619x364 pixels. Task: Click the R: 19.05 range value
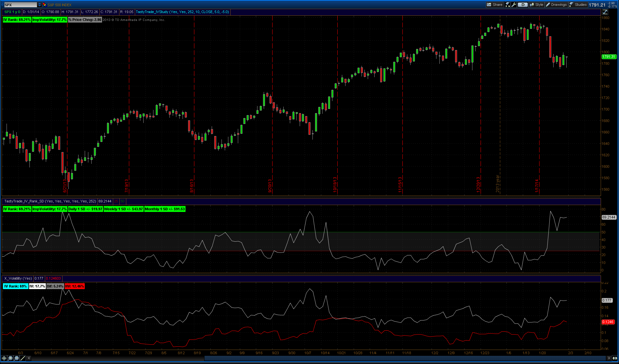click(x=127, y=12)
